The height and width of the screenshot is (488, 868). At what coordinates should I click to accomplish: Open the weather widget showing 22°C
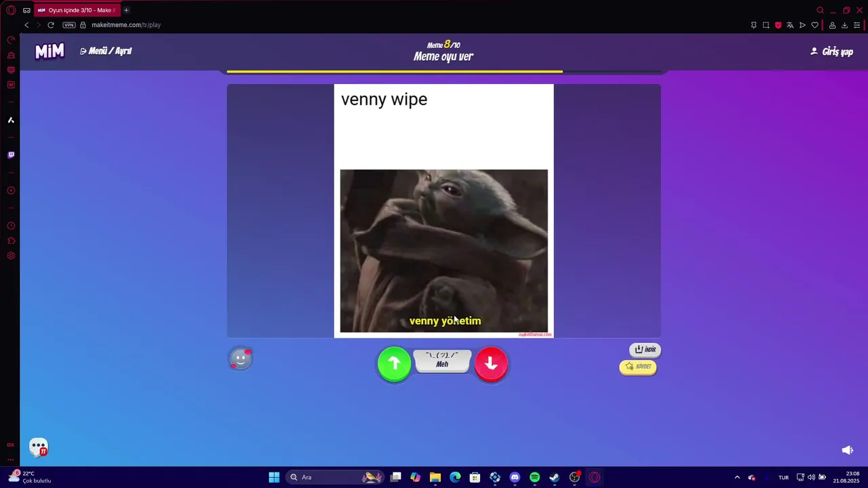point(30,477)
